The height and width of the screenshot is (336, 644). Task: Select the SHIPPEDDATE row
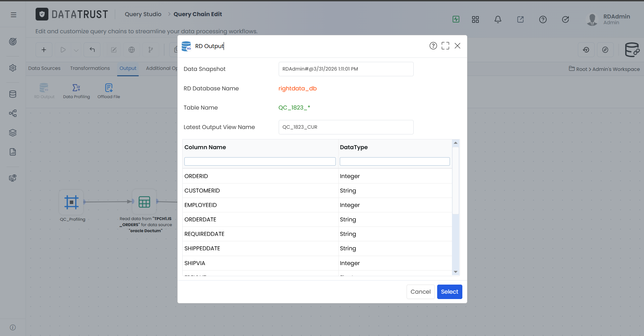coord(317,248)
